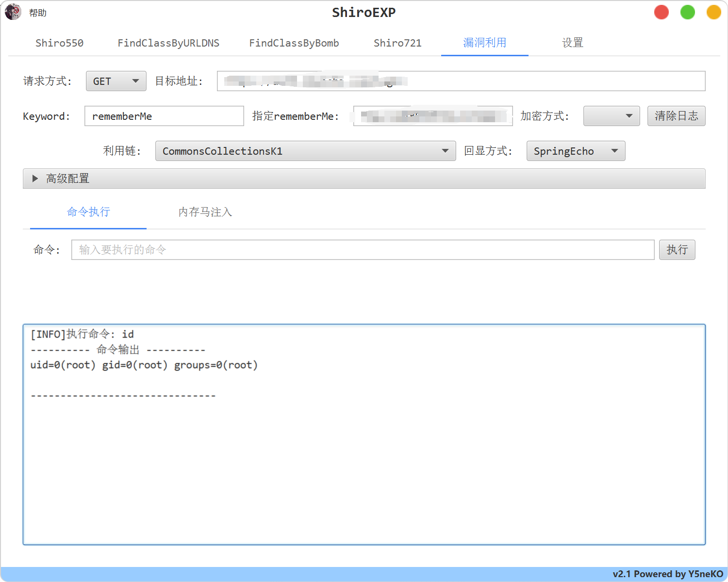Screen dimensions: 728x582
Task: Expand the CommonsCollectionsK1 gadget chain dropdown
Action: [305, 151]
